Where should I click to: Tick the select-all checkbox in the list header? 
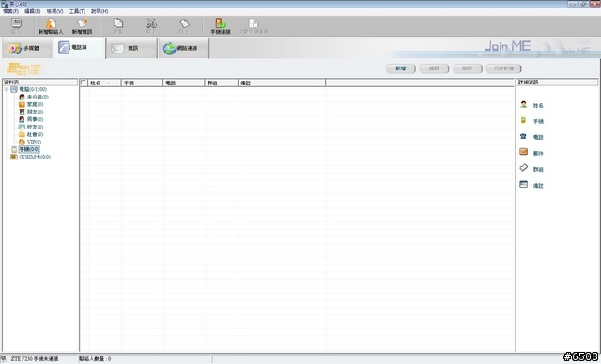84,83
